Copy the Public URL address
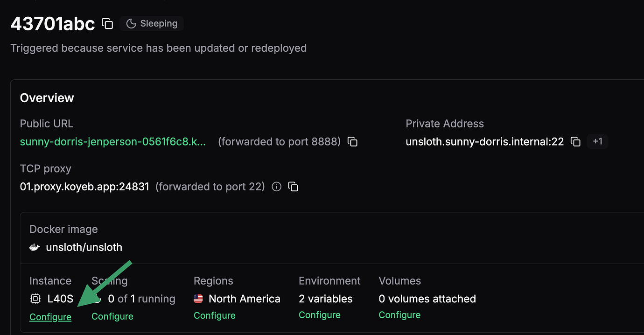644x335 pixels. click(x=352, y=141)
